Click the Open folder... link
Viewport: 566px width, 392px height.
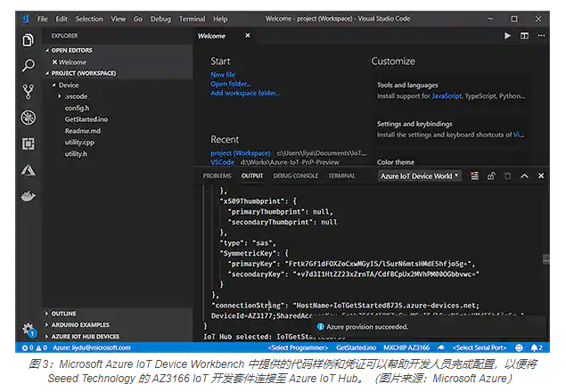click(230, 84)
